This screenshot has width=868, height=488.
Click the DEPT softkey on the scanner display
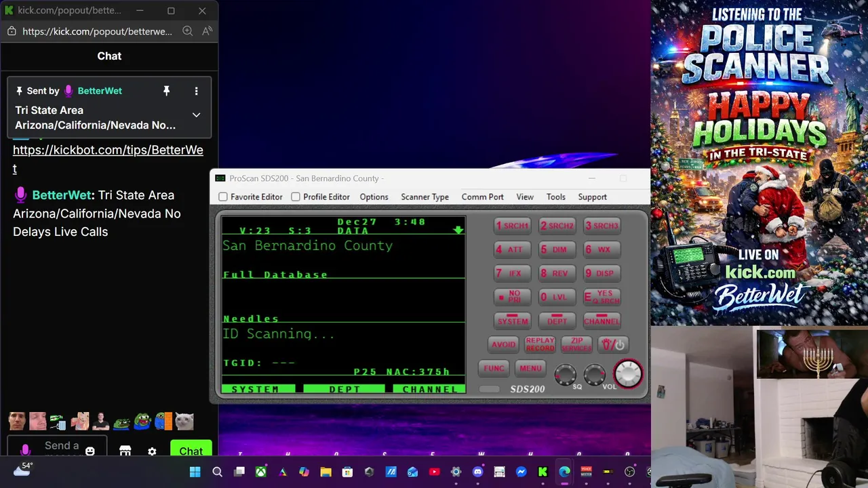344,389
